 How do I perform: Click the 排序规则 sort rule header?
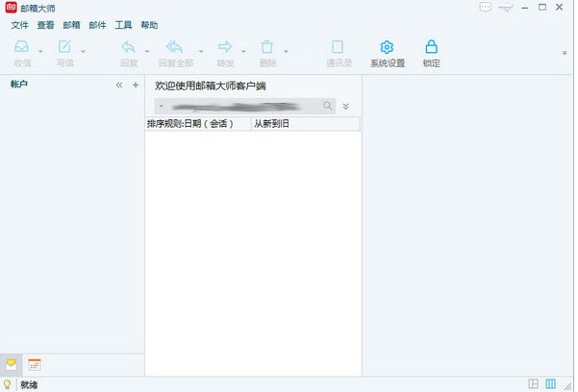point(196,124)
